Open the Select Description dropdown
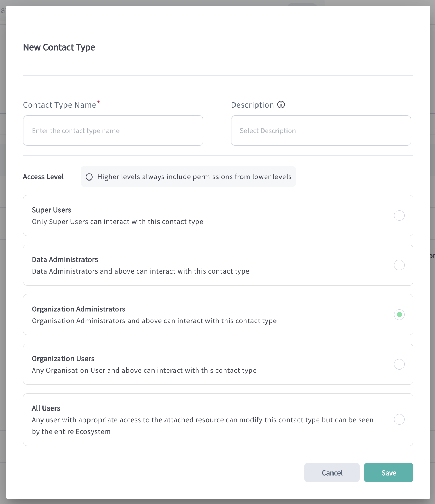Screen dimensions: 435x504 [321, 131]
